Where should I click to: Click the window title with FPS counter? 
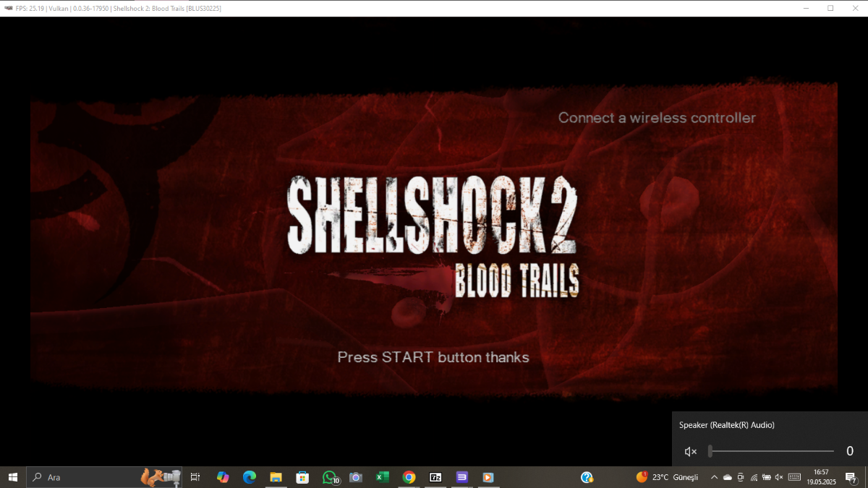click(x=119, y=8)
